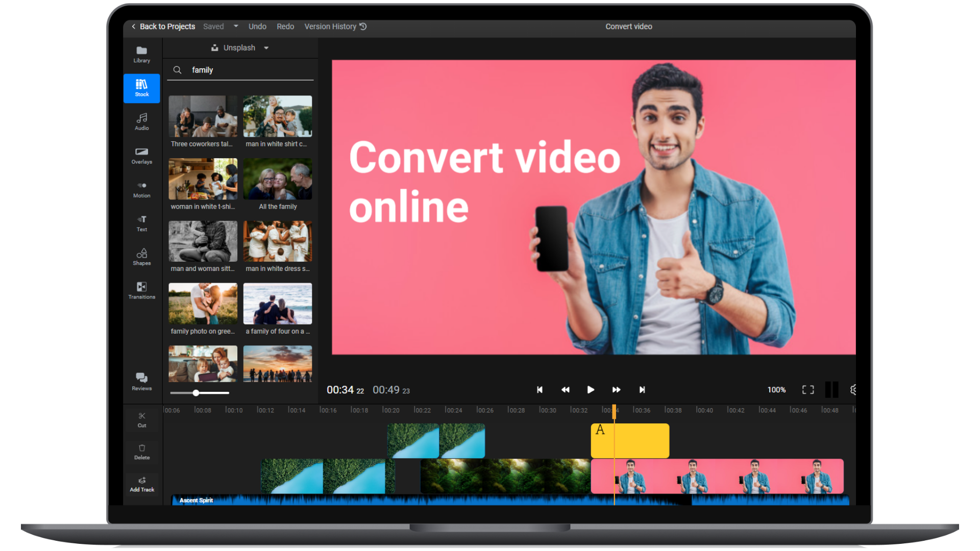Select the Ascent Spirit audio track

point(510,500)
